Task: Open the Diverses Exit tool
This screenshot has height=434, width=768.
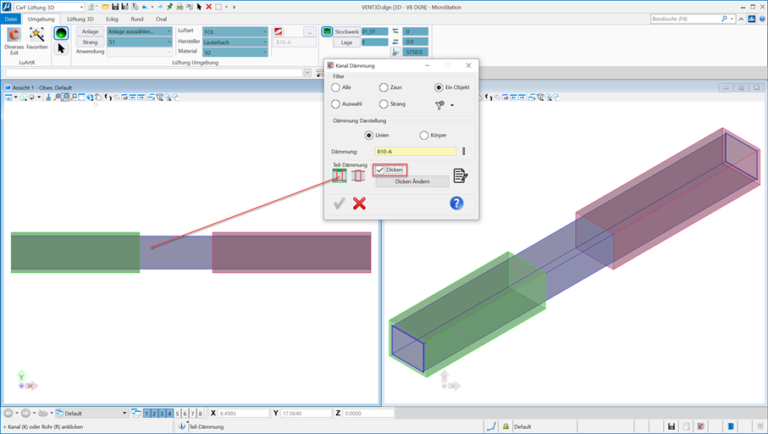Action: click(14, 40)
